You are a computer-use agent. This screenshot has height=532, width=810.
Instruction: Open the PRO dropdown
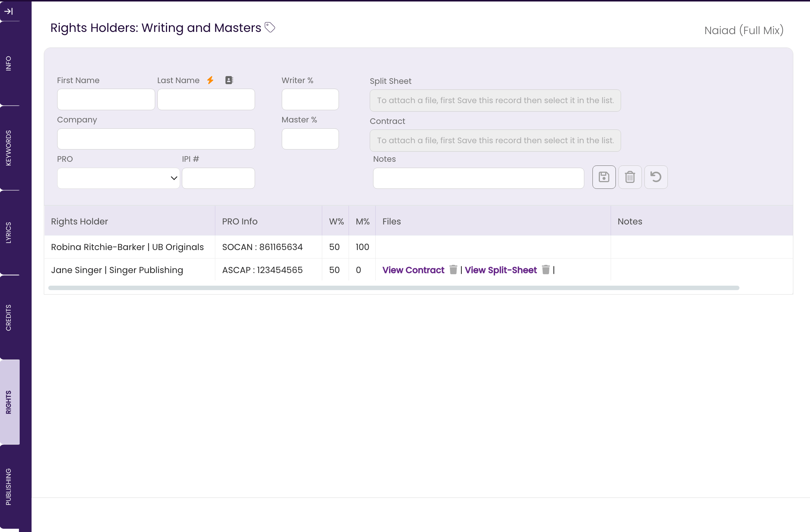pyautogui.click(x=118, y=178)
